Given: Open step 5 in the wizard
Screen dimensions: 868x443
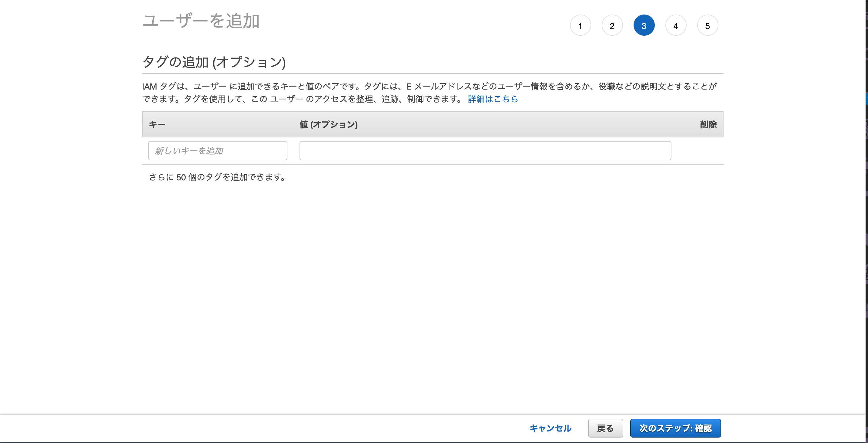Looking at the screenshot, I should point(707,26).
